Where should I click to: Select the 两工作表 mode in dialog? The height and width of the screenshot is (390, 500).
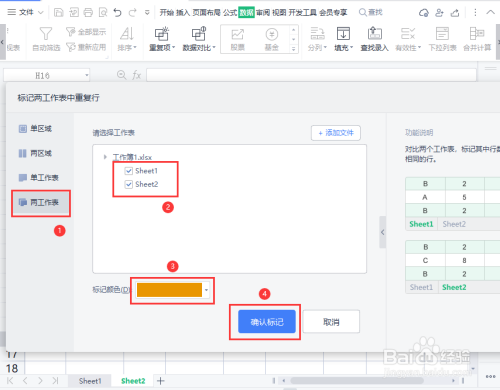[41, 203]
